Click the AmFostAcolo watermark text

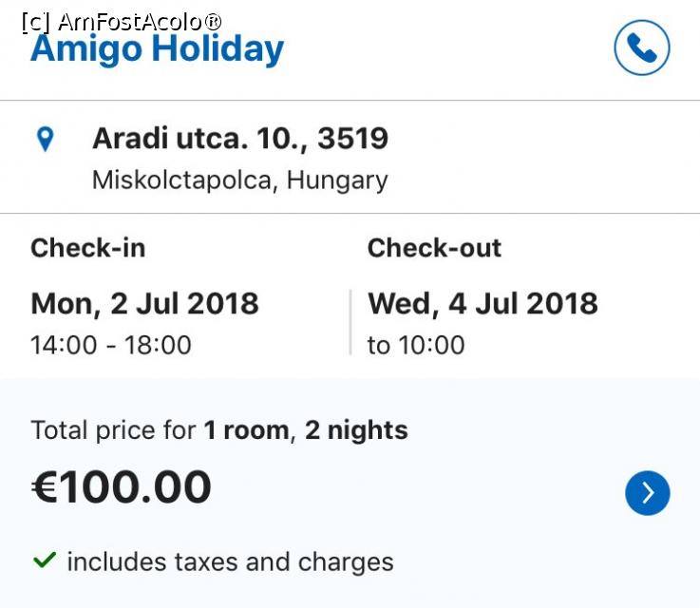121,21
